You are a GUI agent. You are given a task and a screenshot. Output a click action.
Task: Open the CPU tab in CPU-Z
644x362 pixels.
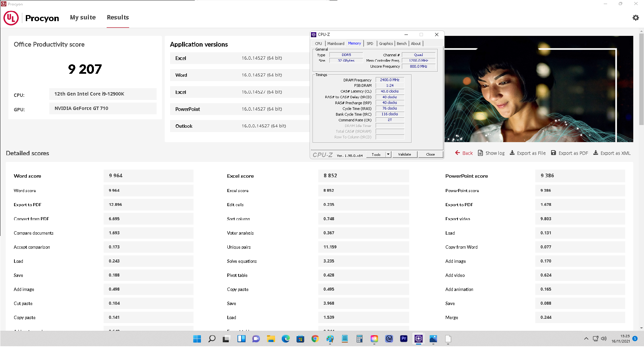(318, 44)
